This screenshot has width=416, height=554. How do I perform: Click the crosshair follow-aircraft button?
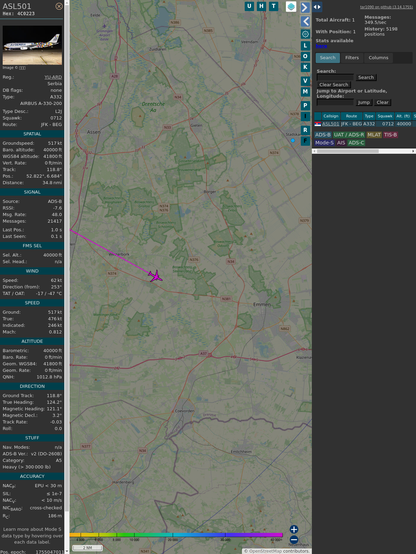305,34
